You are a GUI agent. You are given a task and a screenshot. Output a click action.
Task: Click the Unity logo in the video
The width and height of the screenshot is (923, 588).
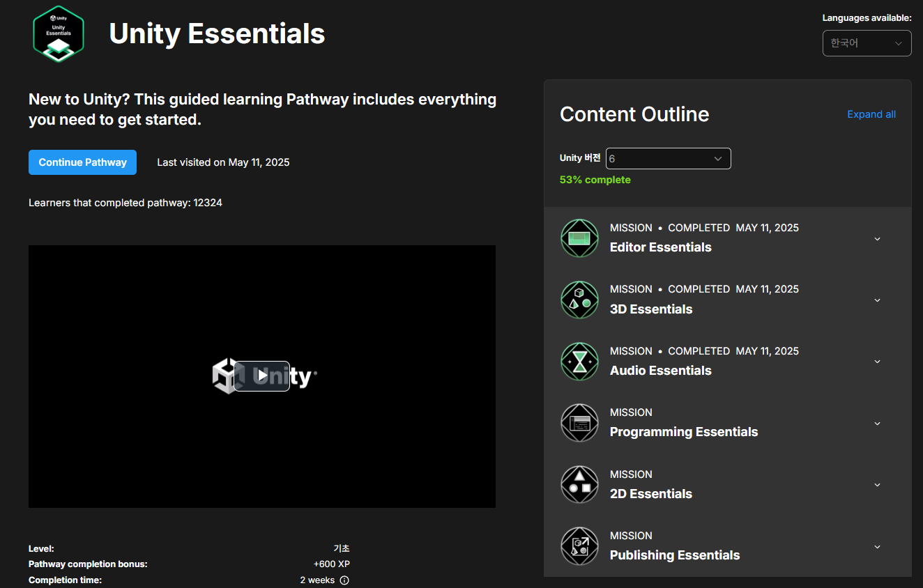[265, 376]
